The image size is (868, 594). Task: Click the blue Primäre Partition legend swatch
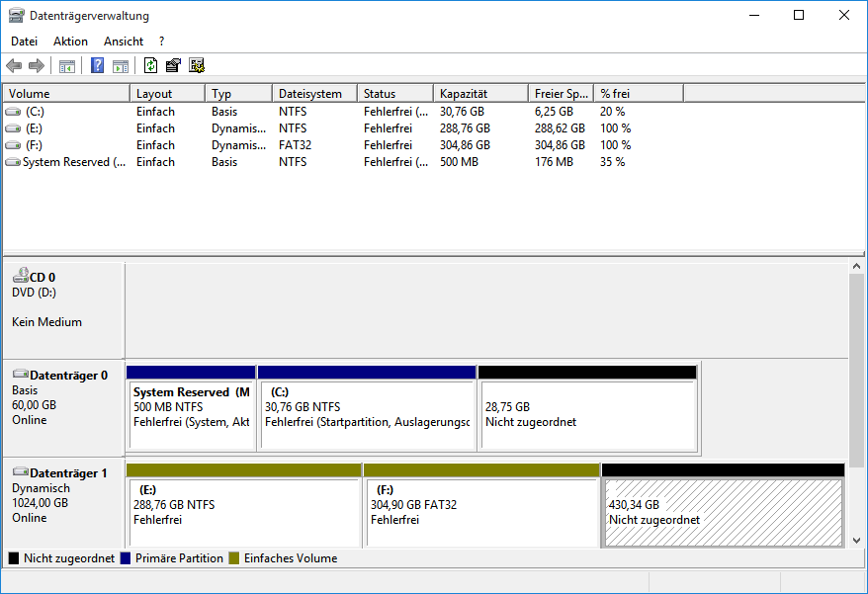(x=126, y=558)
